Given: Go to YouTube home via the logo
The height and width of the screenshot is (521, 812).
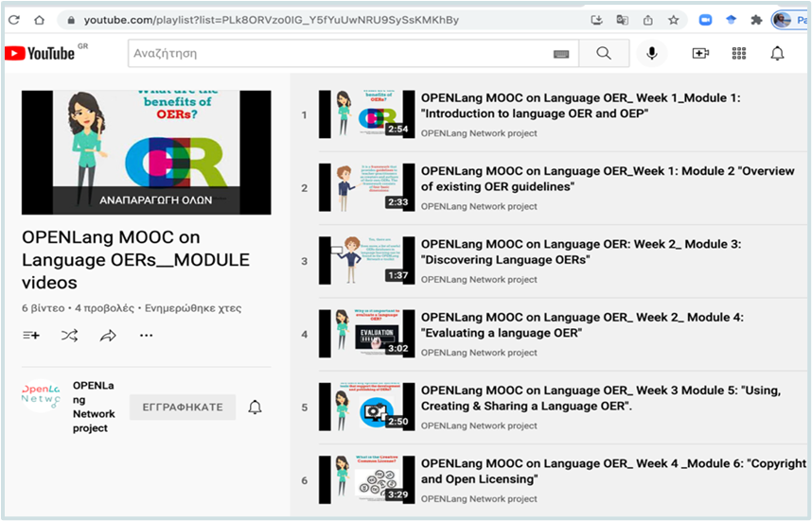Looking at the screenshot, I should point(40,53).
